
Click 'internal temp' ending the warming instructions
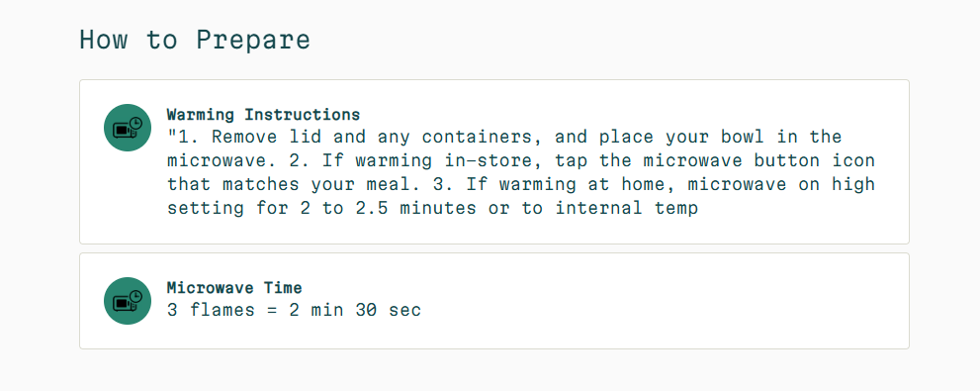click(x=626, y=208)
